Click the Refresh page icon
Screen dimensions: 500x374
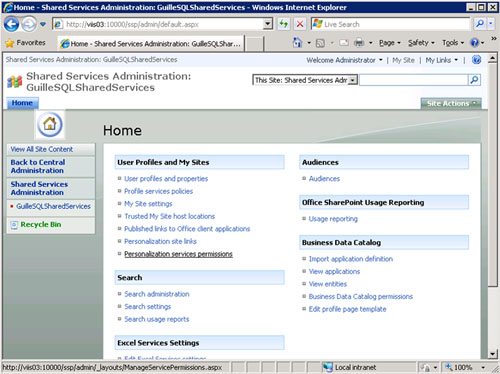point(284,24)
